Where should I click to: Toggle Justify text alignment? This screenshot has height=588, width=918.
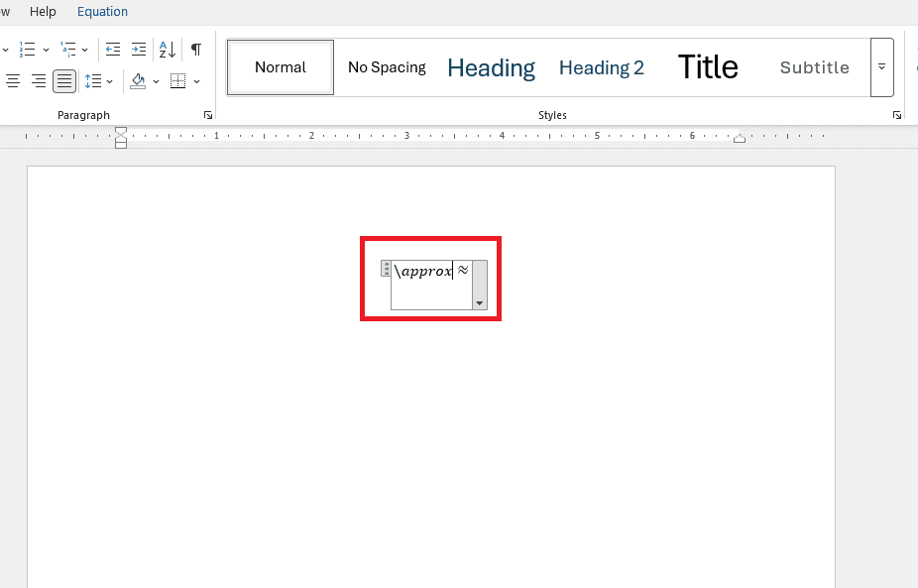64,81
